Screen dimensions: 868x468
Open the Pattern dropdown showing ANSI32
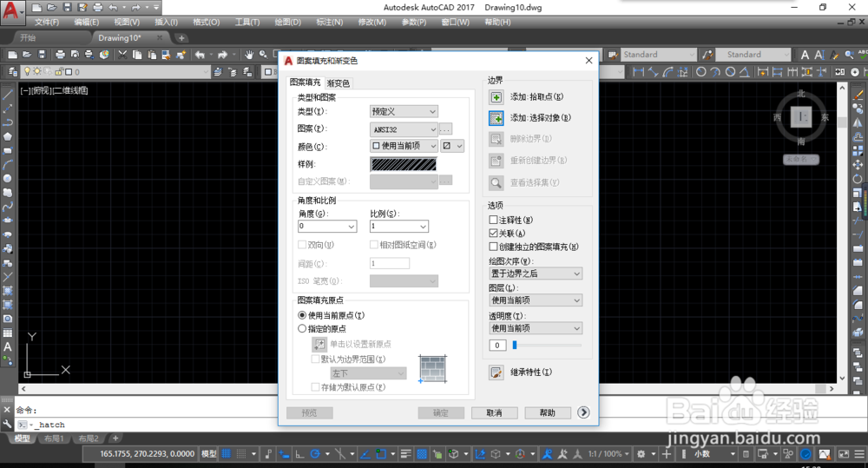point(404,129)
